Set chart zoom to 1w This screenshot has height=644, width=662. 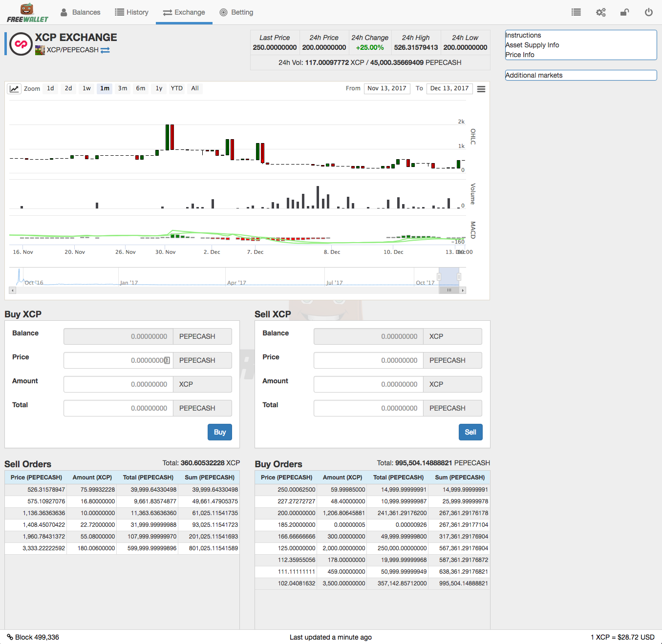(x=86, y=88)
